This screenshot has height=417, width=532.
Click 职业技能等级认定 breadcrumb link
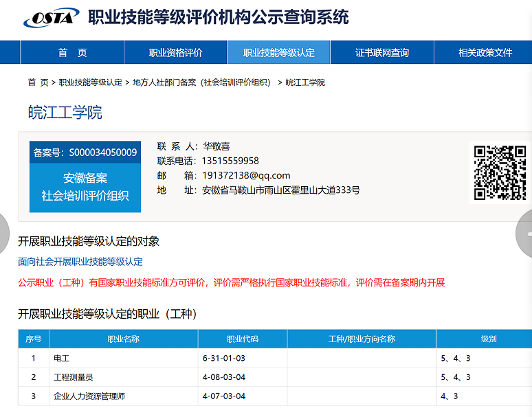coord(90,82)
